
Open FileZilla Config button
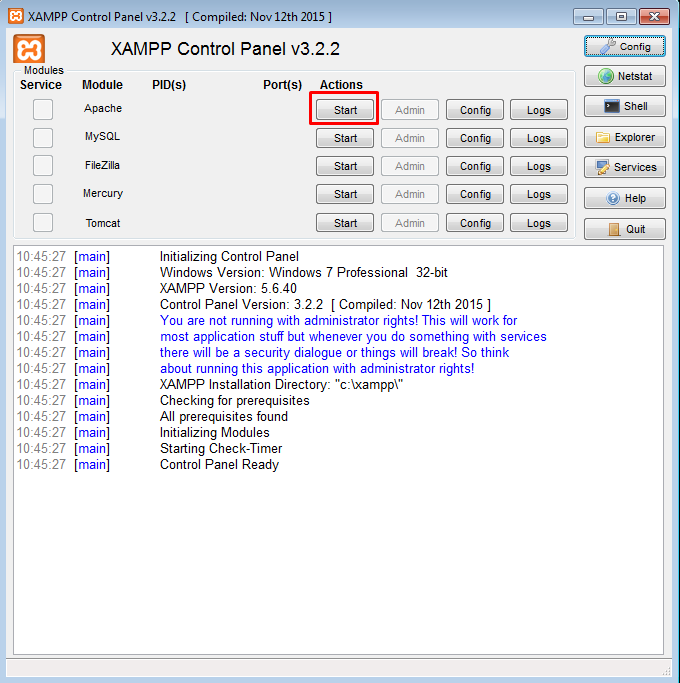[475, 166]
